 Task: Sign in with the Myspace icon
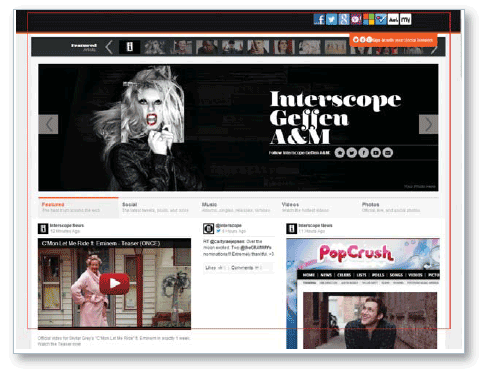tap(405, 19)
